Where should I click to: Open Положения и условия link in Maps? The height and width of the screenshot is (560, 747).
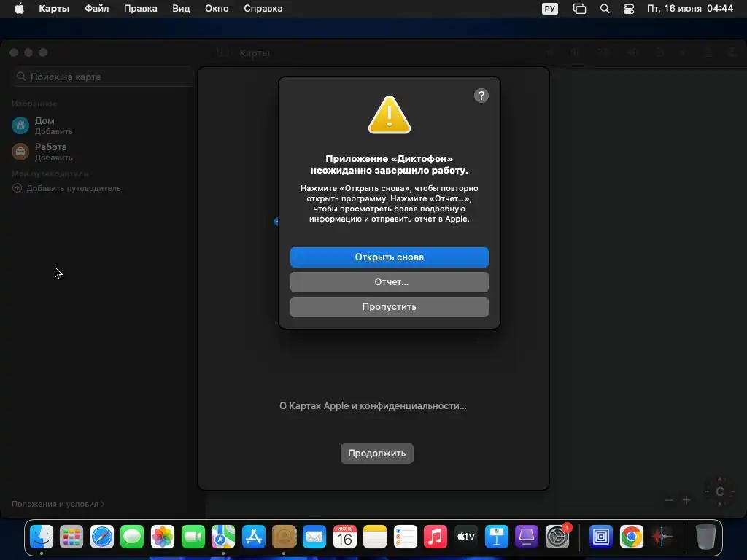pyautogui.click(x=58, y=504)
